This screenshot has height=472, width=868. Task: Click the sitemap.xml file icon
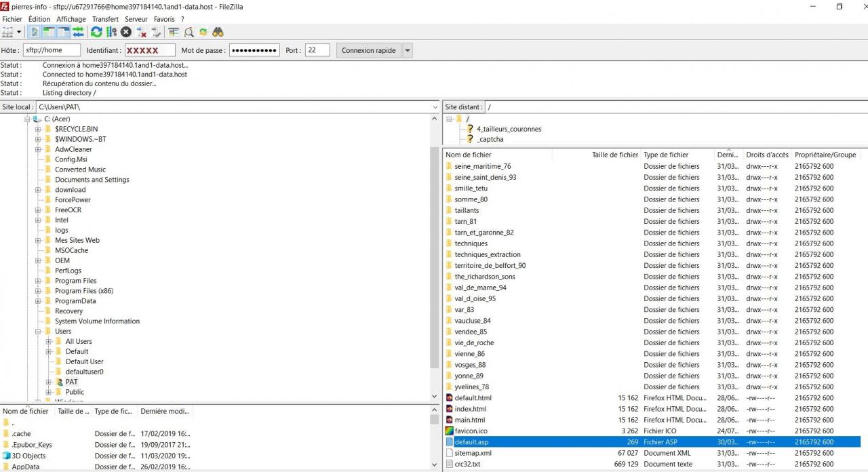(449, 453)
